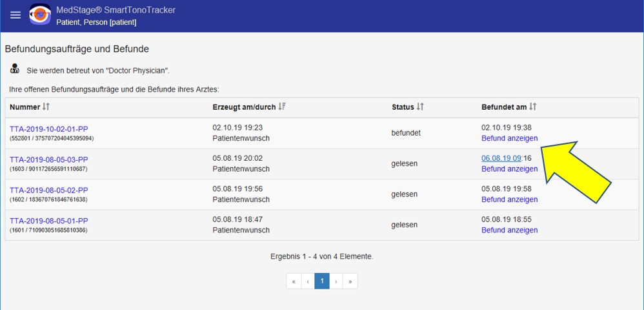Sort by Erzeugt am/durch sort icon
The width and height of the screenshot is (644, 310).
282,107
